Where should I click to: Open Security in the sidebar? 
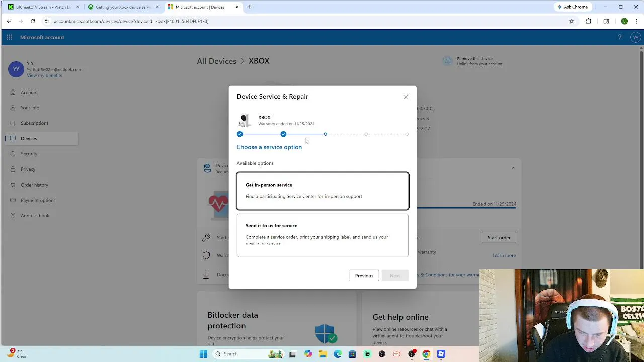29,154
